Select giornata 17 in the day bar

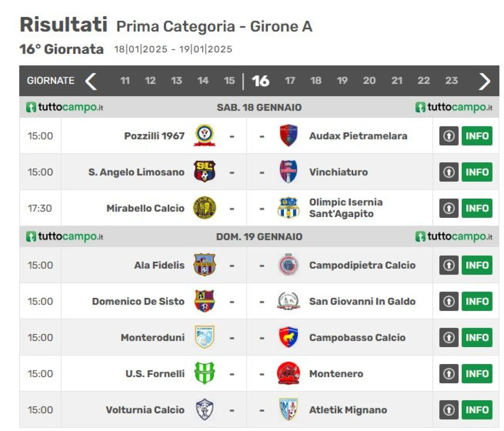(x=290, y=81)
